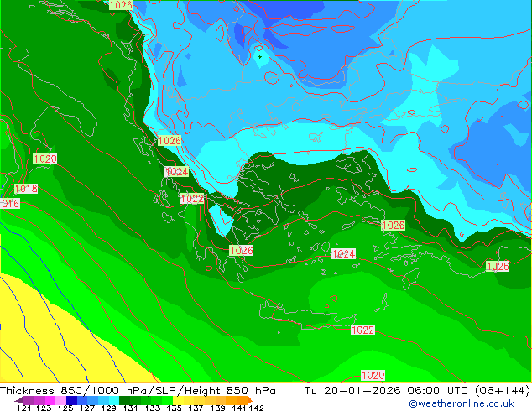The width and height of the screenshot is (532, 411).
Task: Click the 1026 isobar label along the map's top border
Action: (x=121, y=5)
